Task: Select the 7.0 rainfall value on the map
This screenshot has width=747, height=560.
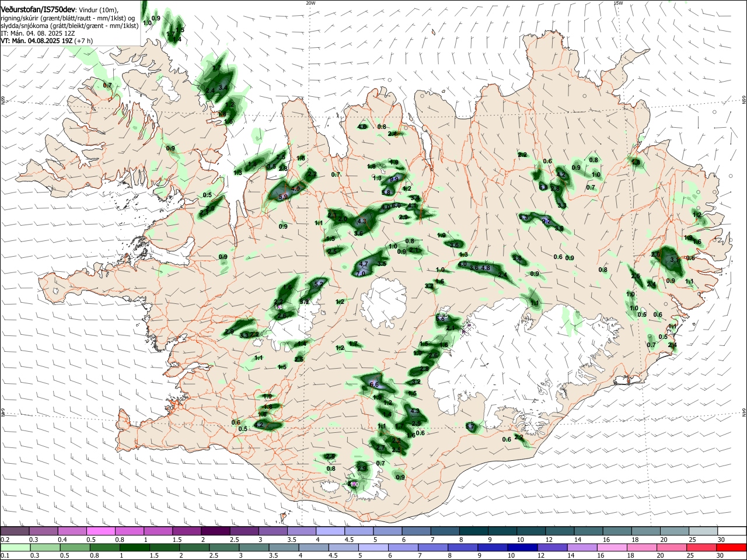Action: pos(361,274)
